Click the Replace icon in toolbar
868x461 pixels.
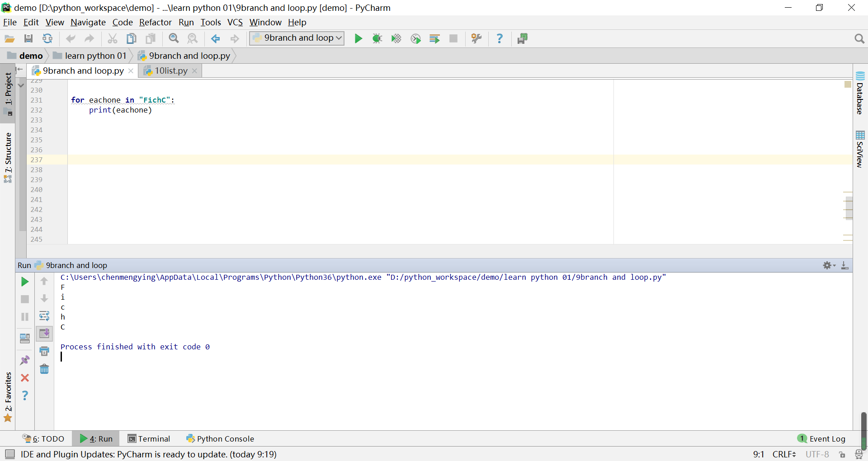point(193,39)
